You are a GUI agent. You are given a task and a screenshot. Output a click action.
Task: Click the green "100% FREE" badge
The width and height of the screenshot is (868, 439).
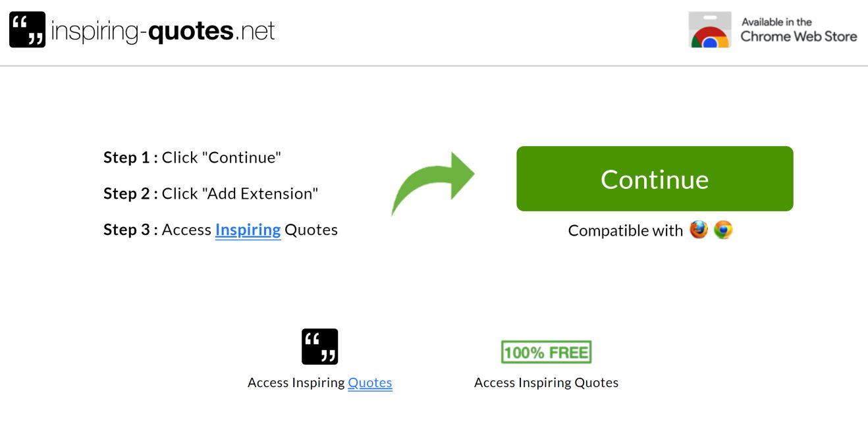click(546, 352)
